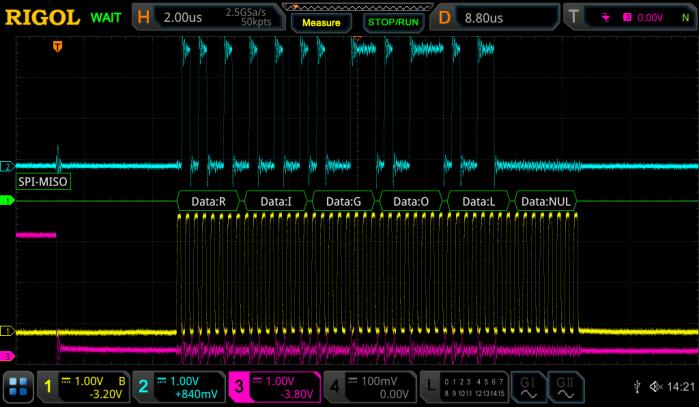Select channel 2 ground level marker
The height and width of the screenshot is (407, 699).
(x=7, y=167)
